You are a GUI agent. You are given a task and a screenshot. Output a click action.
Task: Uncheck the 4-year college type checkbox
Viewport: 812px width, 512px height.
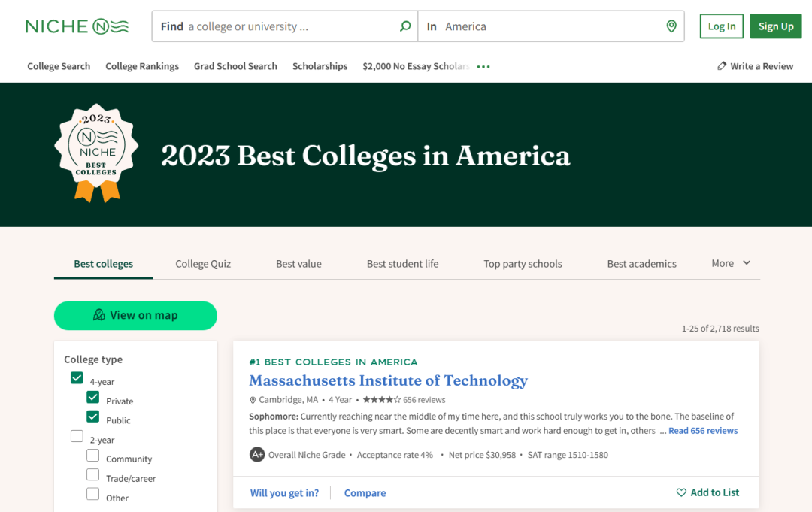point(77,378)
